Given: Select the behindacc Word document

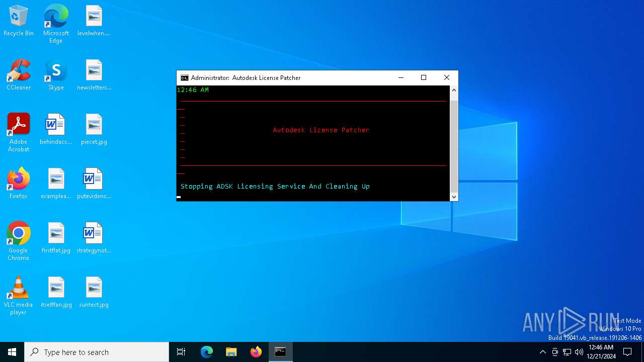Looking at the screenshot, I should tap(56, 130).
